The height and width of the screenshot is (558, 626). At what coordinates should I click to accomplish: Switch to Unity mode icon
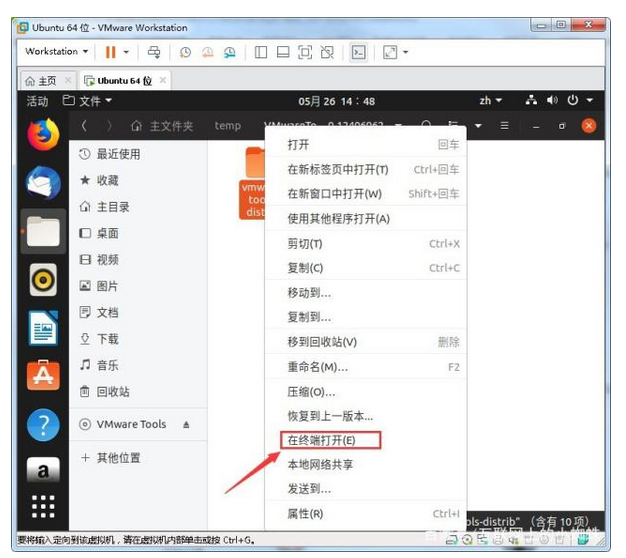327,52
